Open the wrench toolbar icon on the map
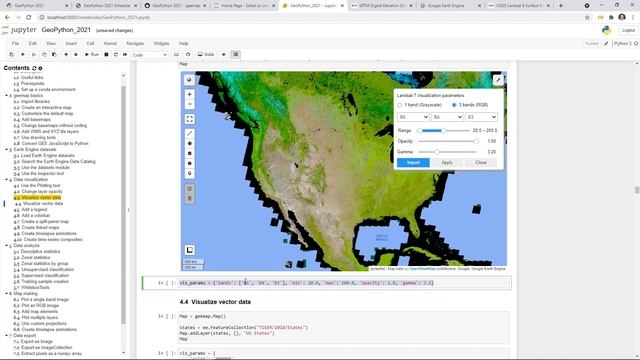The height and width of the screenshot is (360, 640). pos(498,80)
